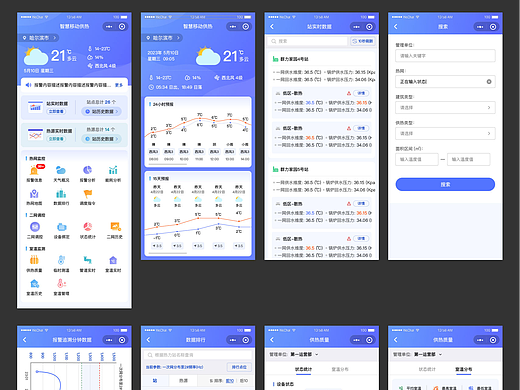The height and width of the screenshot is (390, 520).
Task: Tap 立即查看 under 站实时数据
Action: [x=56, y=111]
